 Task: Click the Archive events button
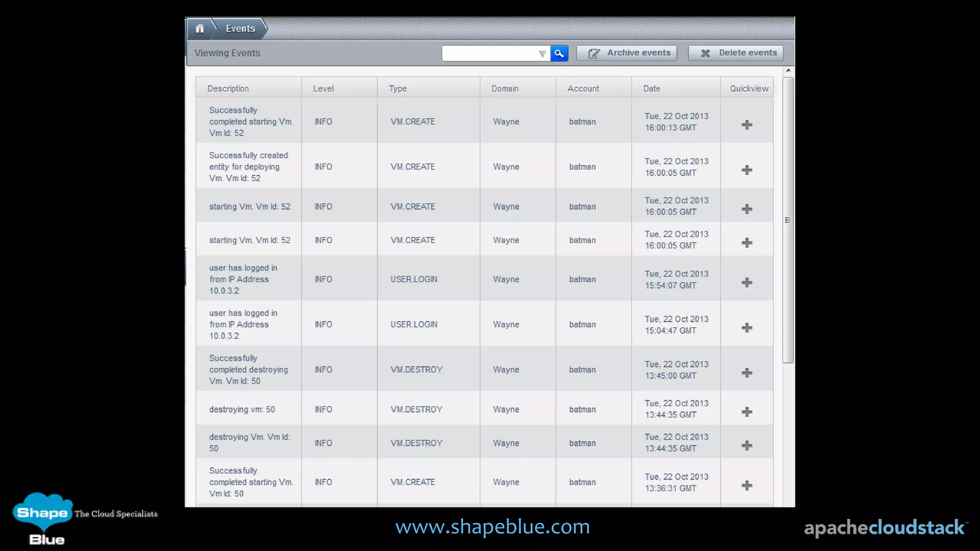627,53
